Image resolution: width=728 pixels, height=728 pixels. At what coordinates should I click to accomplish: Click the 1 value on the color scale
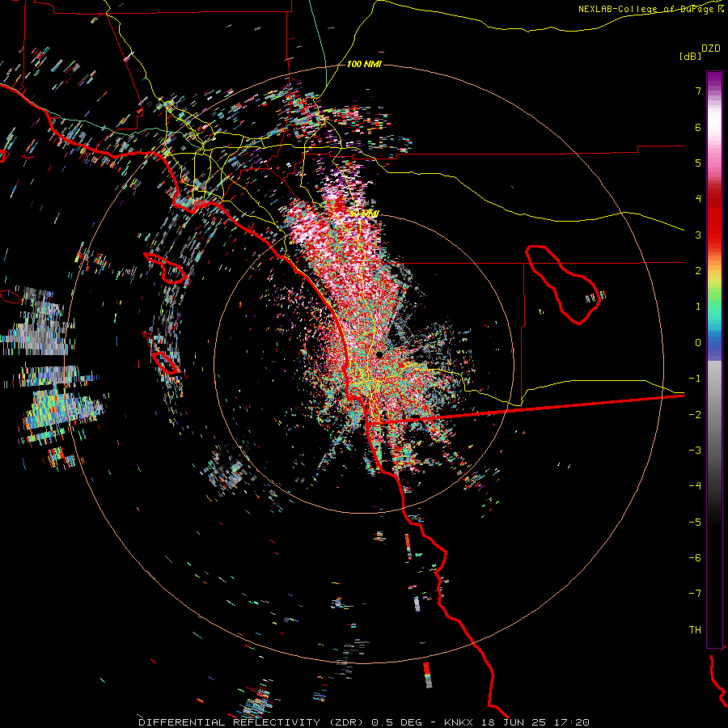pos(698,307)
